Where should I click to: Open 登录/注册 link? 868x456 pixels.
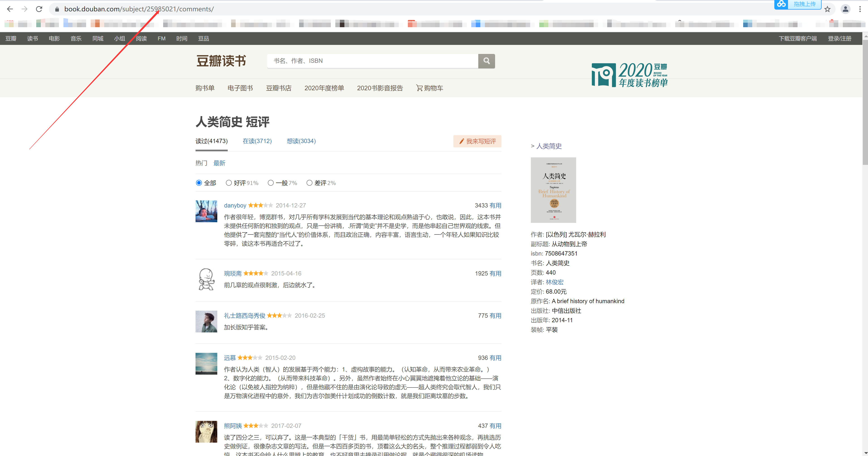tap(839, 39)
